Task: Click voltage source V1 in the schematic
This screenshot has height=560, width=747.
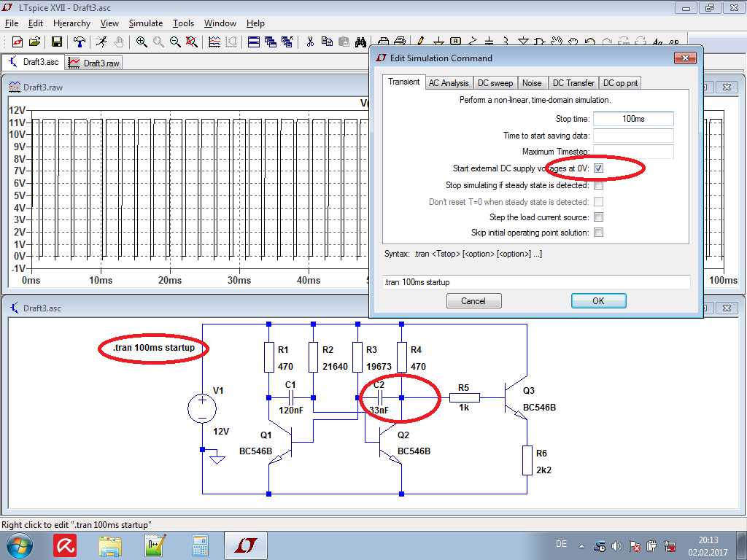Action: click(x=202, y=408)
